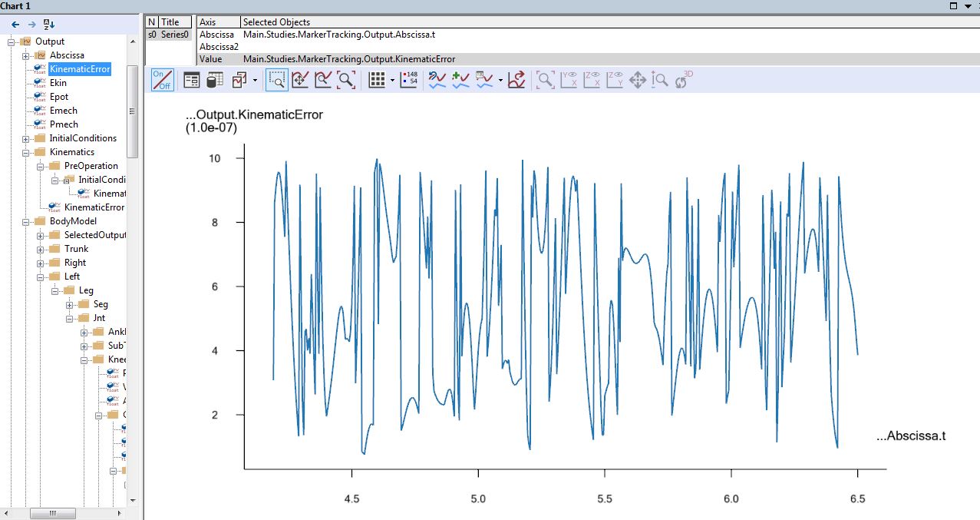Image resolution: width=980 pixels, height=520 pixels.
Task: Click the greyed Z-Y view icon
Action: [x=614, y=79]
